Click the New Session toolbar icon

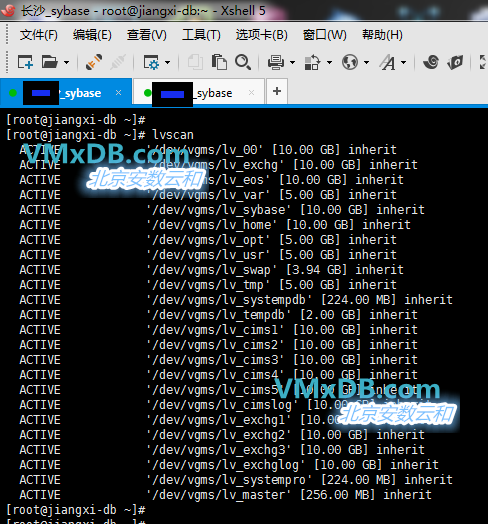coord(25,62)
